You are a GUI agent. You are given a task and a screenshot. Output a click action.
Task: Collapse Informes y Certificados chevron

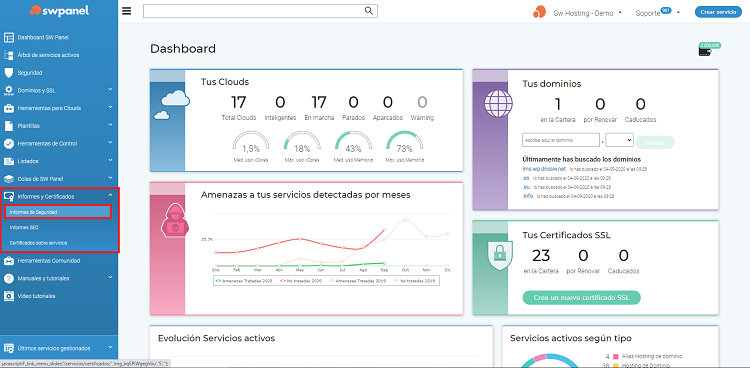click(x=110, y=195)
